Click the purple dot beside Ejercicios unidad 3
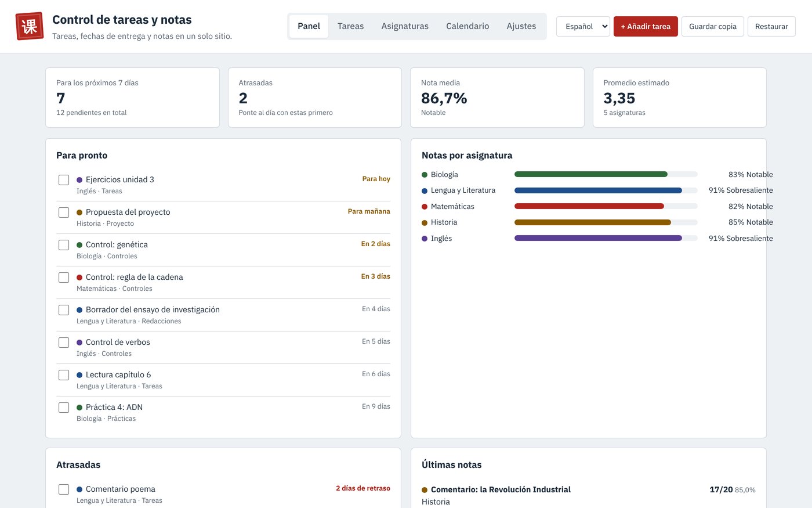This screenshot has width=812, height=508. pyautogui.click(x=79, y=180)
